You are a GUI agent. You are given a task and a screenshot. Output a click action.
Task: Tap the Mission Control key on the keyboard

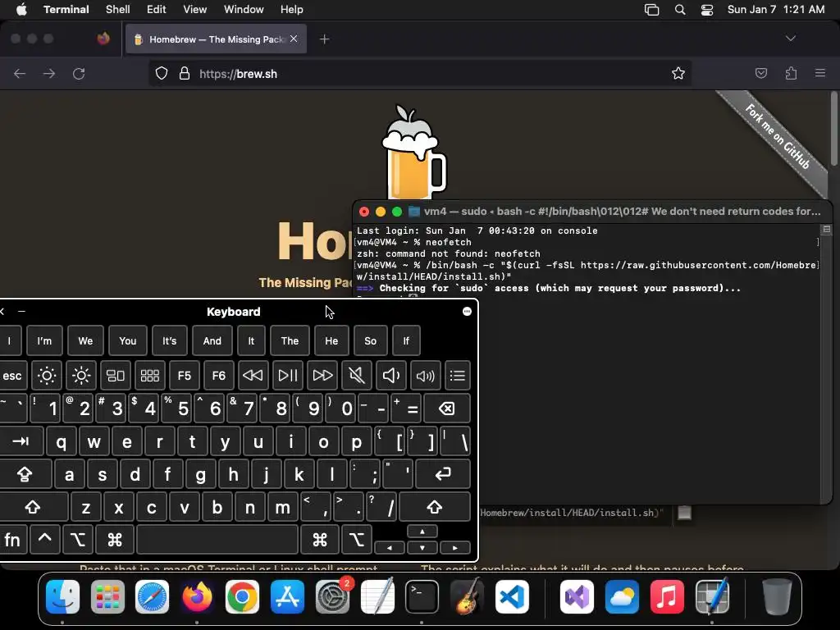point(115,376)
